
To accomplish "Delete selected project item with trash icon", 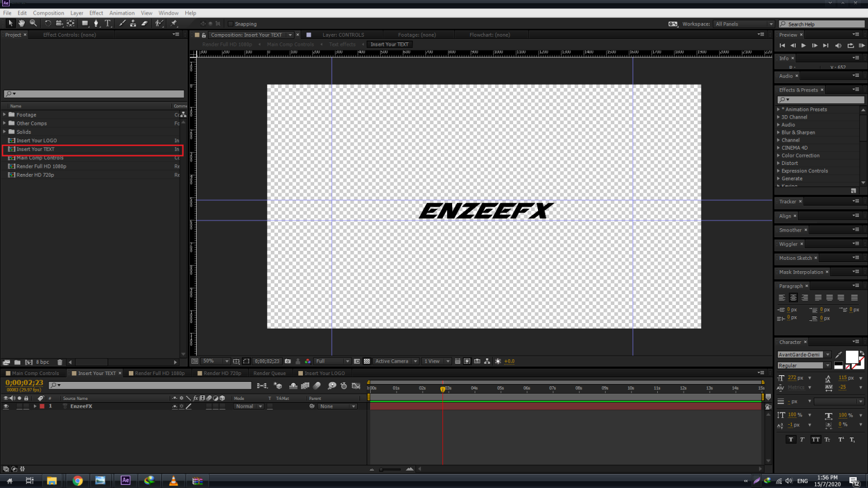I will coord(60,362).
